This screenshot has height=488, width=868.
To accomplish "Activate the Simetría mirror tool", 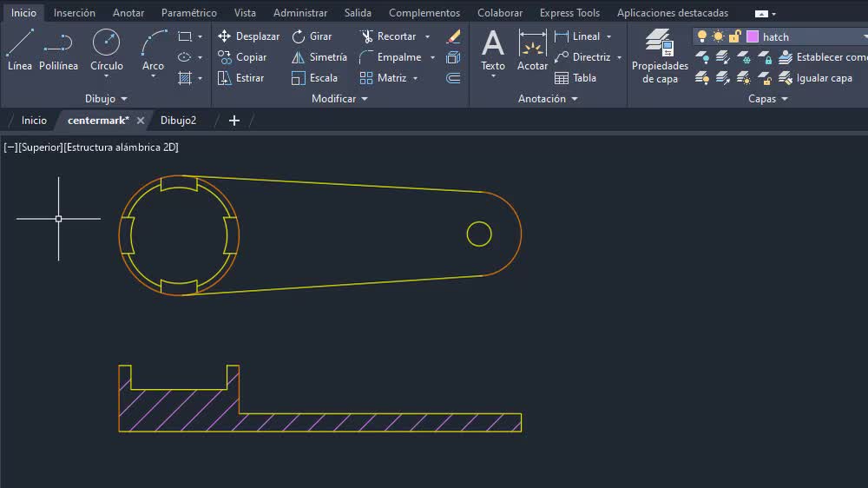I will [319, 57].
